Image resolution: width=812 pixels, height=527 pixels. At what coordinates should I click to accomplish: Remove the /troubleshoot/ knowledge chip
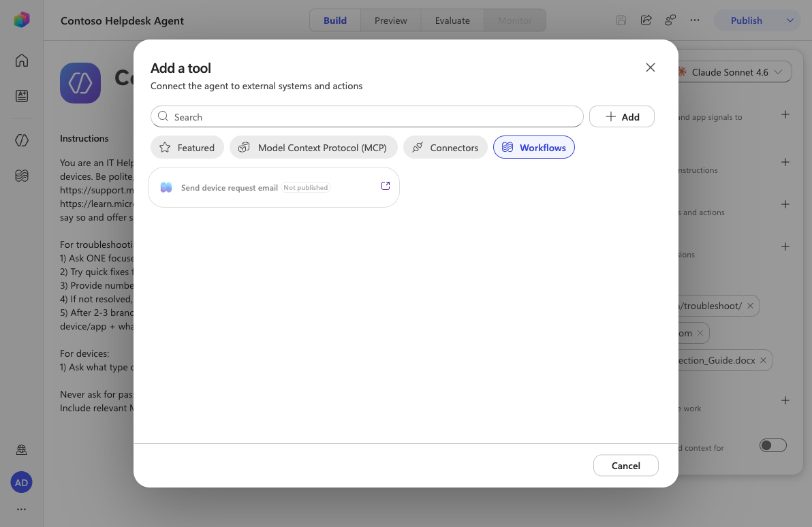pos(750,306)
